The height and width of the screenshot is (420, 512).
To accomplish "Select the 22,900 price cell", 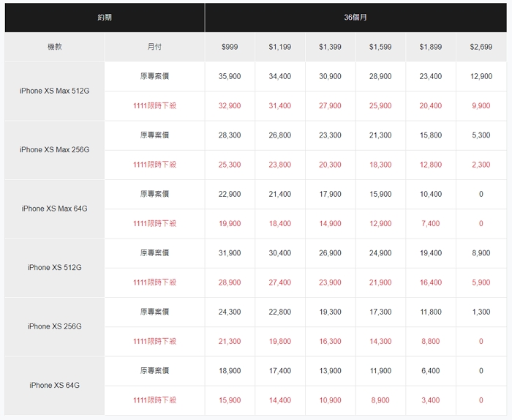I will point(230,195).
